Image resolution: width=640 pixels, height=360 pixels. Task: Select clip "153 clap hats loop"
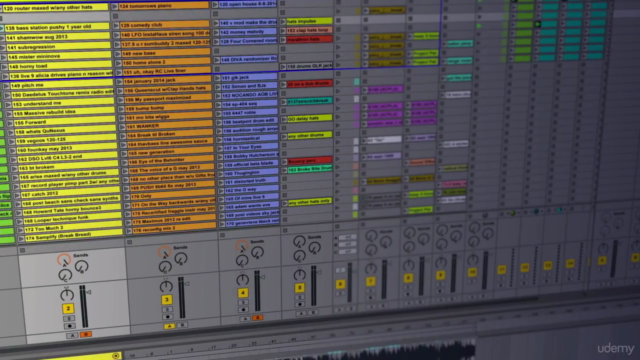click(x=309, y=30)
